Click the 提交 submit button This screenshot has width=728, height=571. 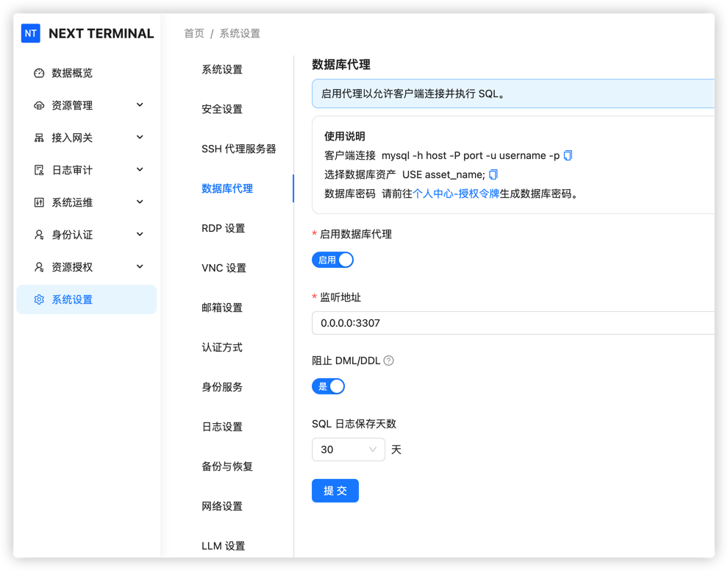[335, 491]
